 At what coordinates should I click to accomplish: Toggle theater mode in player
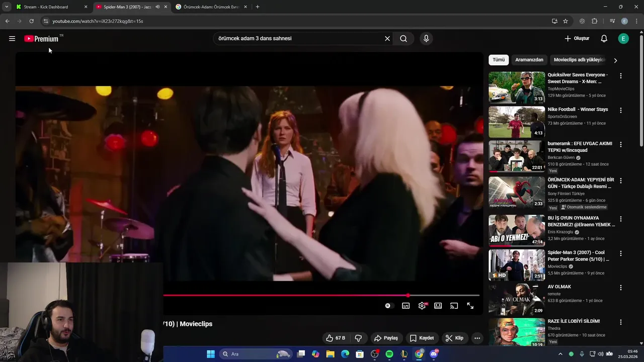438,306
